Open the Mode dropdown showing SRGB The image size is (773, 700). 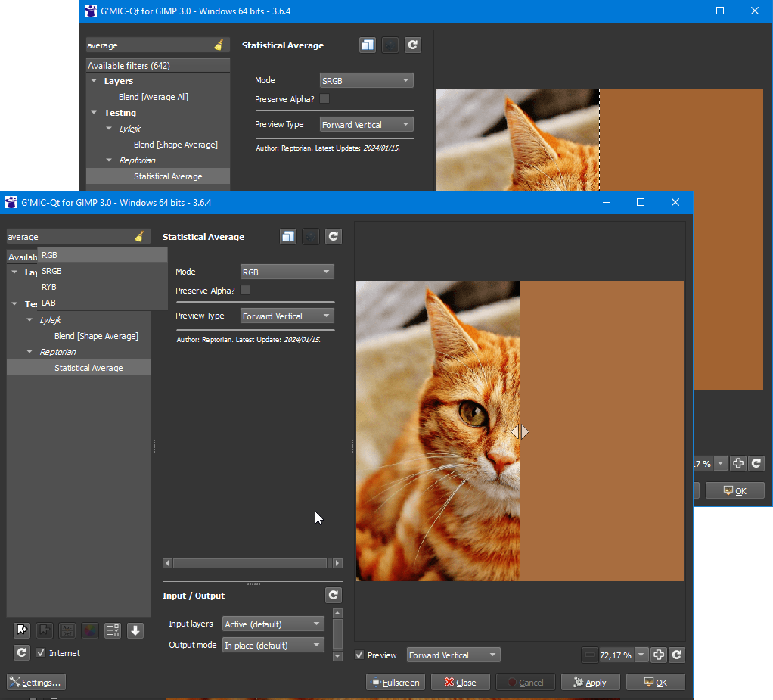pos(366,81)
